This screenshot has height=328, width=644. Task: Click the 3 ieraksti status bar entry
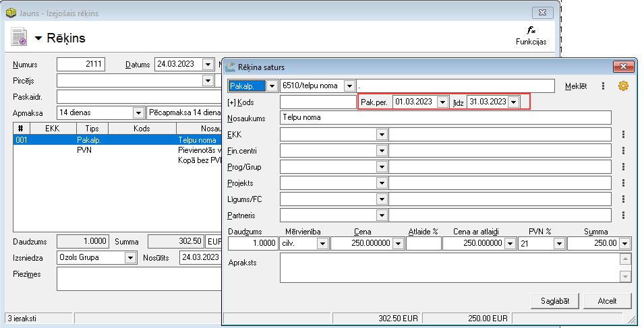(38, 318)
